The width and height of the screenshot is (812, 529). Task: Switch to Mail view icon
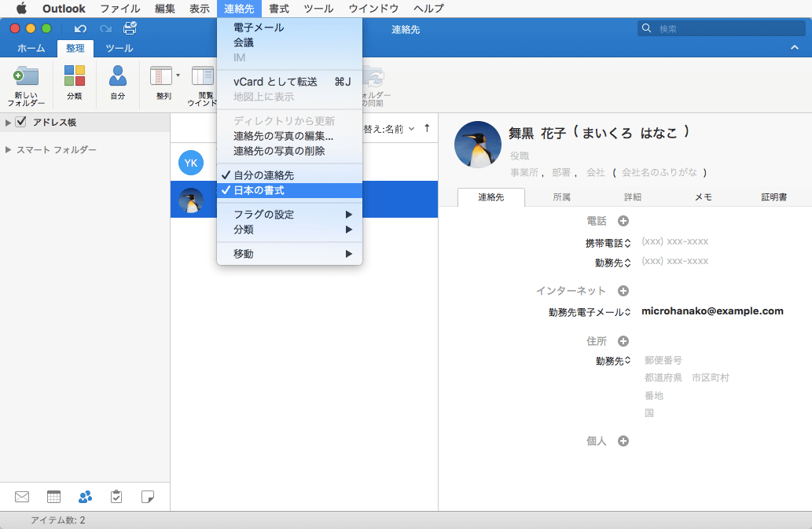[x=22, y=497]
